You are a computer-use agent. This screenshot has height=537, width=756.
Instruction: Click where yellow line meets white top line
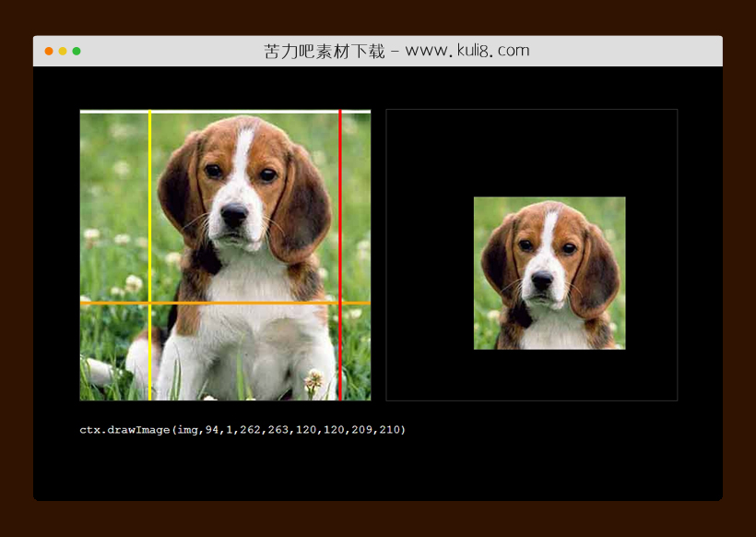150,112
